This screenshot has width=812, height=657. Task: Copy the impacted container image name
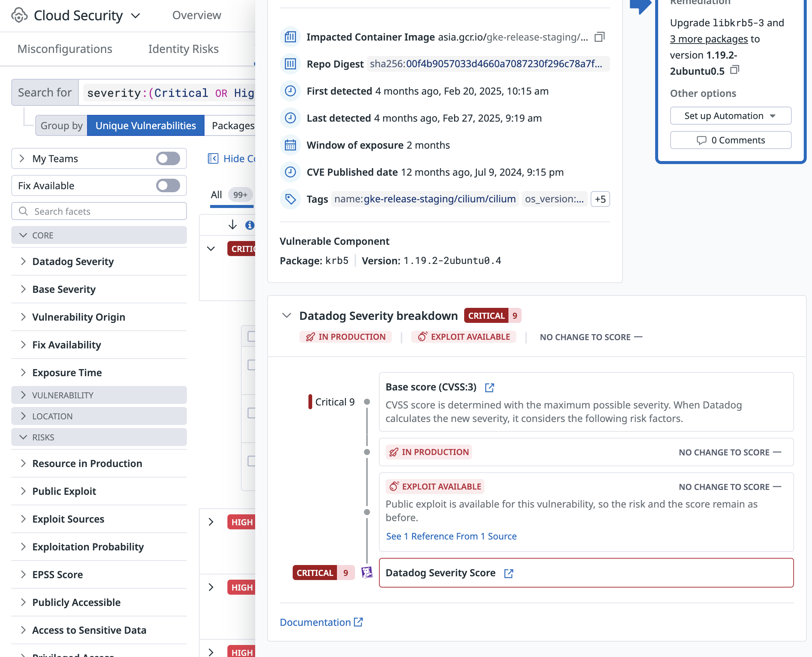(x=599, y=37)
